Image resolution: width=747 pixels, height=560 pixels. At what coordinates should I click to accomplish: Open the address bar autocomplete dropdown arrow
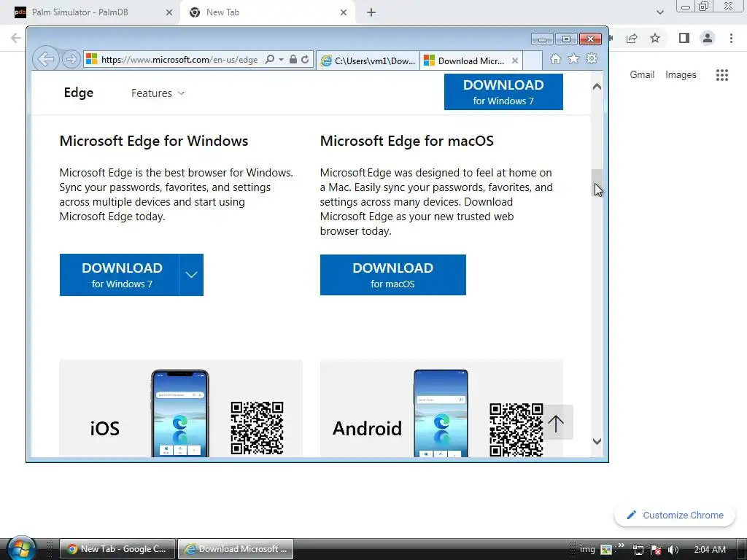pos(281,60)
